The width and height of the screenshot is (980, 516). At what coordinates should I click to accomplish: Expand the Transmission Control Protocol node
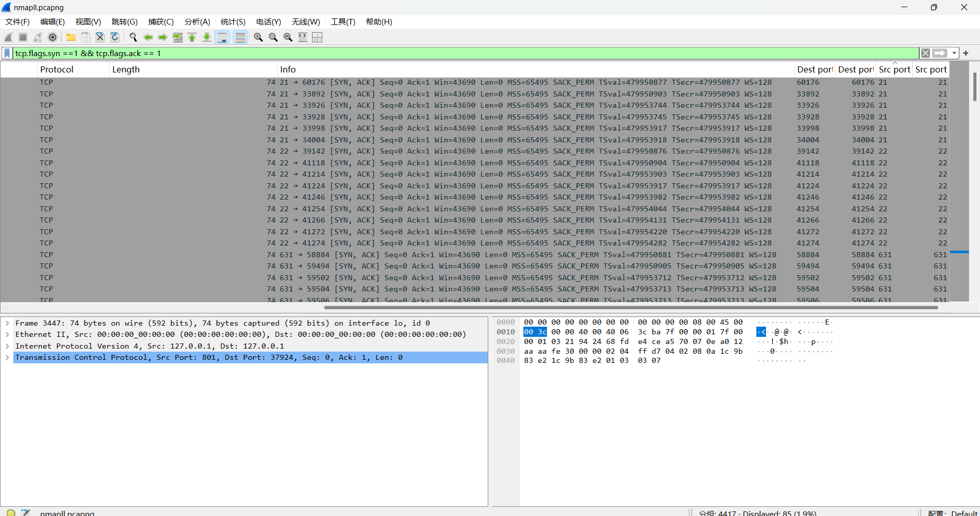[x=7, y=357]
